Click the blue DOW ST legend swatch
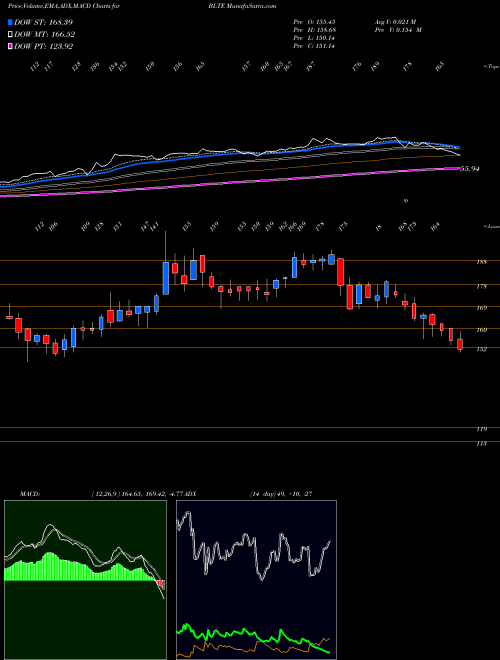The height and width of the screenshot is (660, 500). point(10,22)
